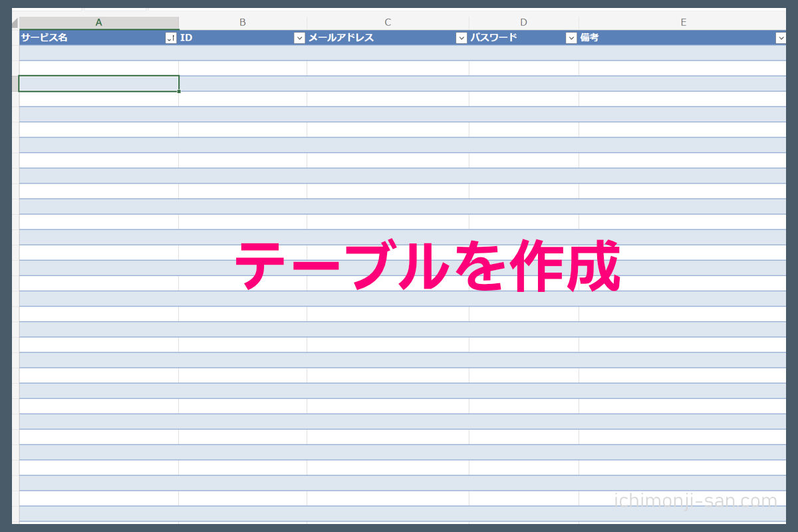Image resolution: width=798 pixels, height=532 pixels.
Task: Select column B header
Action: [x=243, y=23]
